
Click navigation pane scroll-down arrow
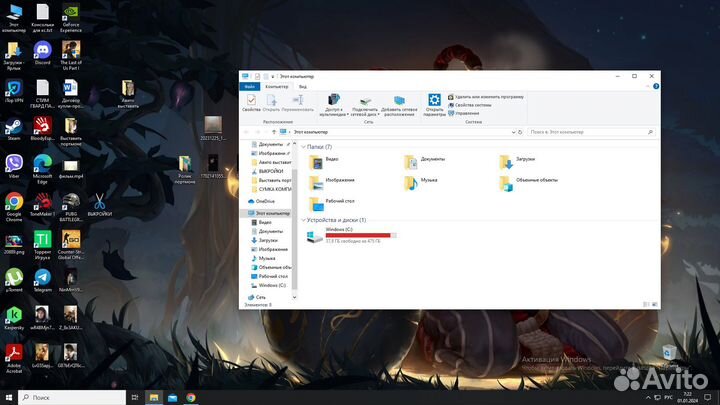(294, 297)
